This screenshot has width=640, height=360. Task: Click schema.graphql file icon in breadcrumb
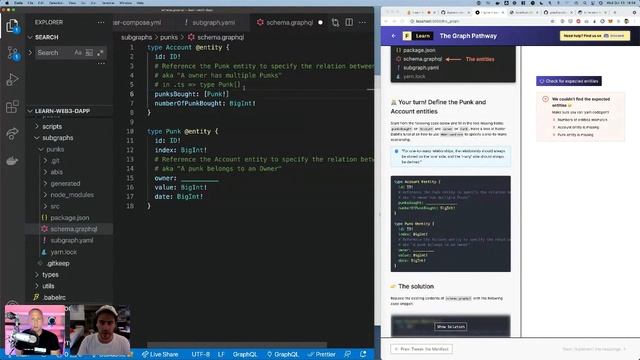tap(191, 37)
